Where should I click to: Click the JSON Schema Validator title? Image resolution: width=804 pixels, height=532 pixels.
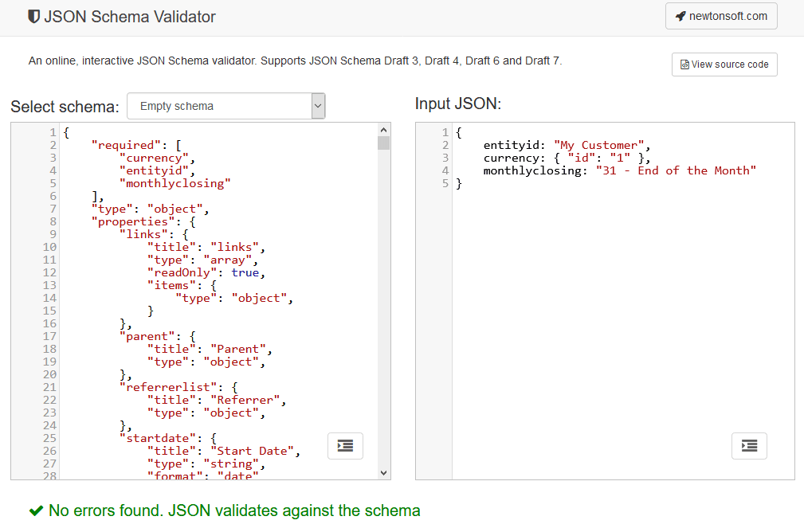(x=130, y=17)
